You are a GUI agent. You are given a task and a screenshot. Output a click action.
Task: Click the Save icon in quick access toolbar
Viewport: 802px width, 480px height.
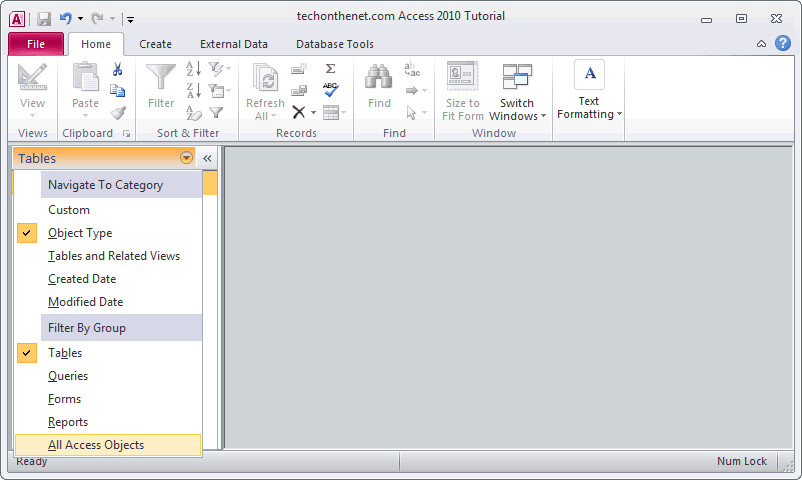coord(44,19)
